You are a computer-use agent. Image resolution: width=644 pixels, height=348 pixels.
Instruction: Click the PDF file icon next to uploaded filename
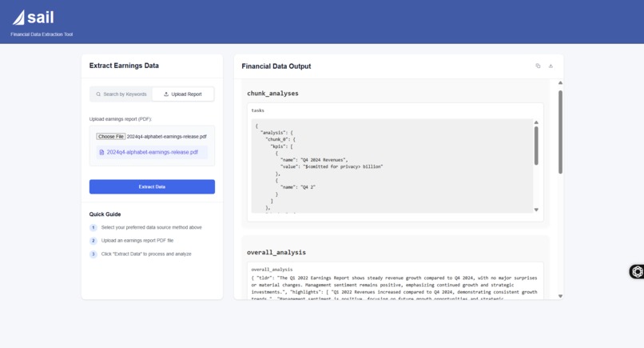point(101,152)
